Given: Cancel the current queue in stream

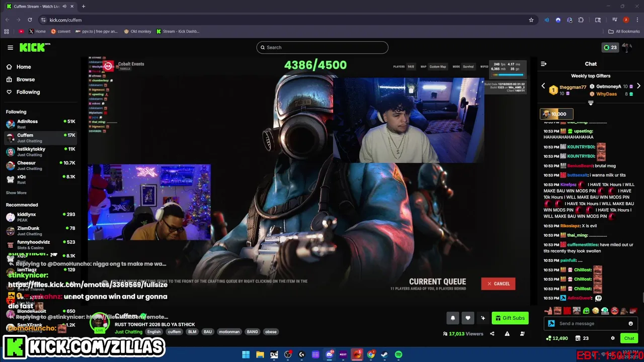Looking at the screenshot, I should coord(498,284).
